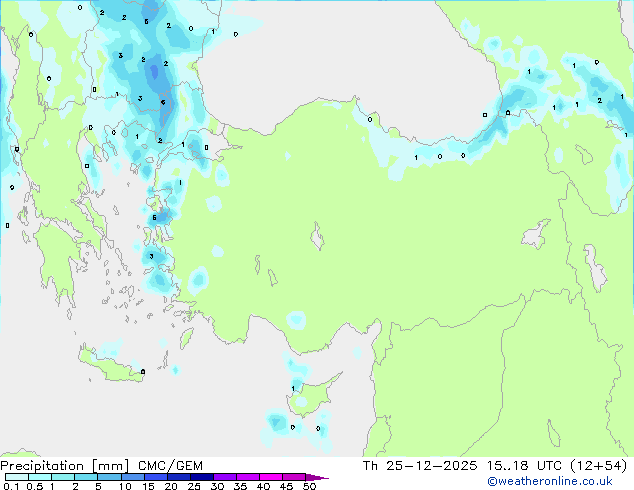Viewport: 634px width, 490px height.
Task: Select the 0.5–1 mm legend swatch
Action: (x=40, y=477)
